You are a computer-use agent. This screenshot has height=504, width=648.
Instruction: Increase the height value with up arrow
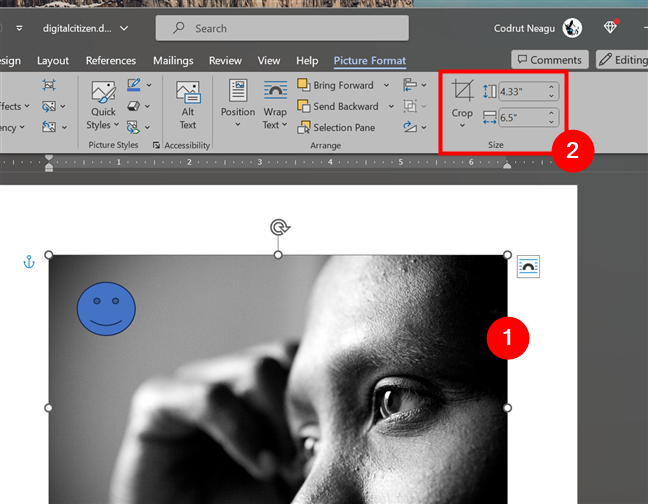[x=551, y=87]
